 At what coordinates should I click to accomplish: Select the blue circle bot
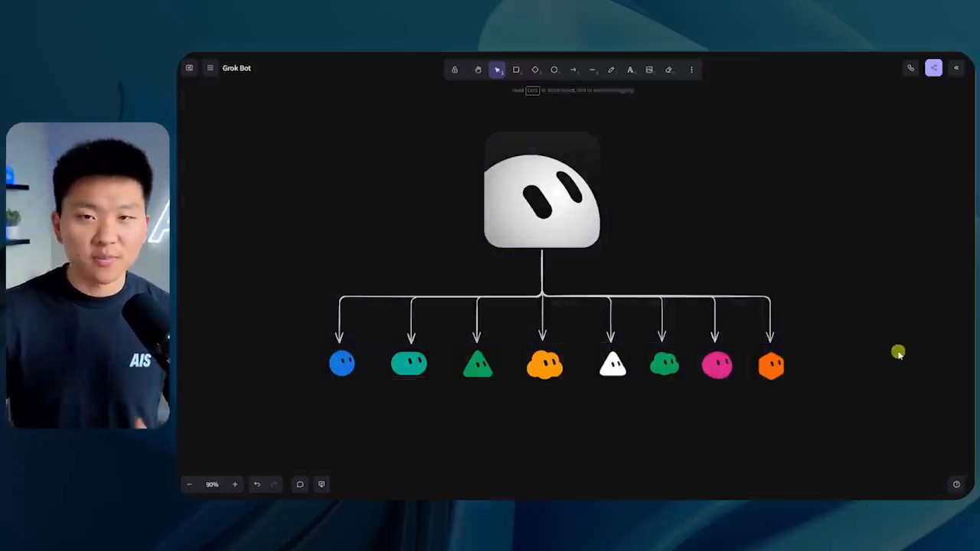(x=342, y=364)
